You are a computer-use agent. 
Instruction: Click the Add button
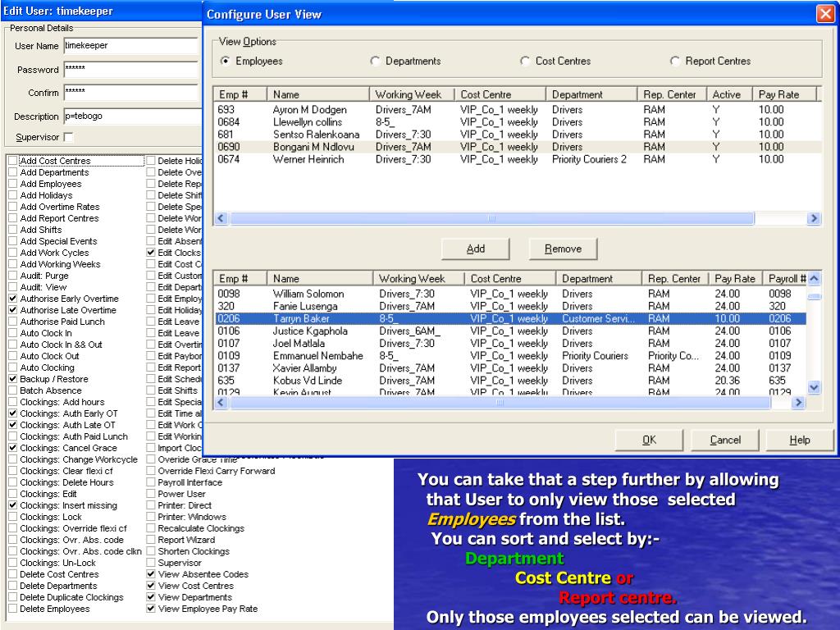475,249
